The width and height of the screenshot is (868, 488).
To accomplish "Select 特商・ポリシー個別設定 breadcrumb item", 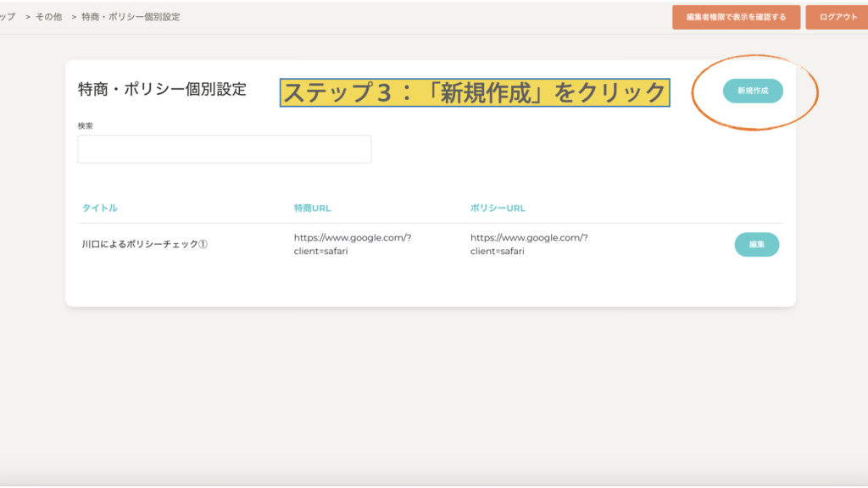I will (x=131, y=17).
